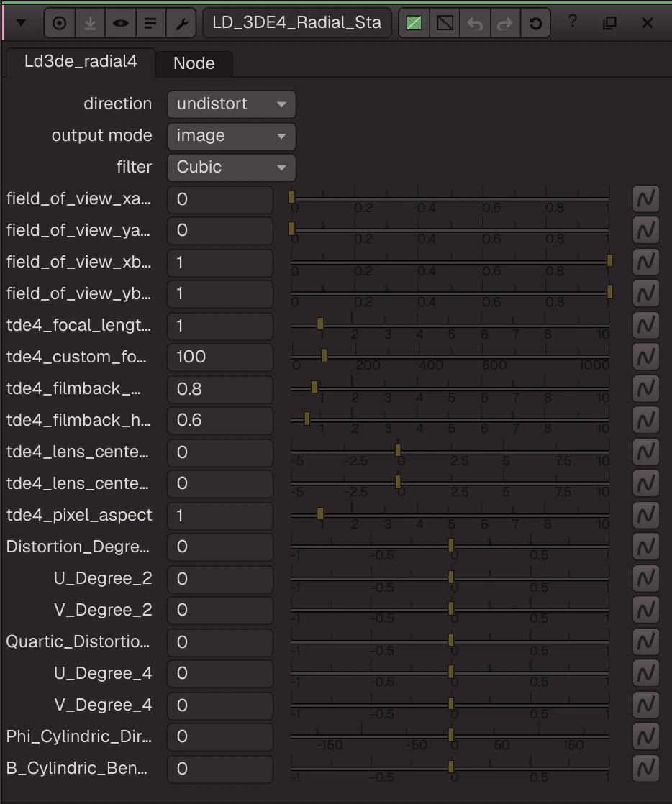This screenshot has width=672, height=804.
Task: Click the field_of_view_xb slider
Action: click(450, 262)
